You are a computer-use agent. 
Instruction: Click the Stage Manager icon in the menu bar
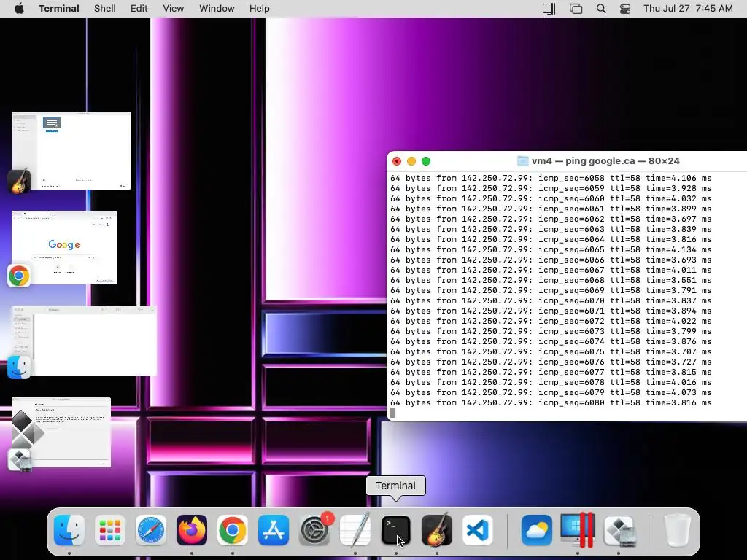click(576, 8)
